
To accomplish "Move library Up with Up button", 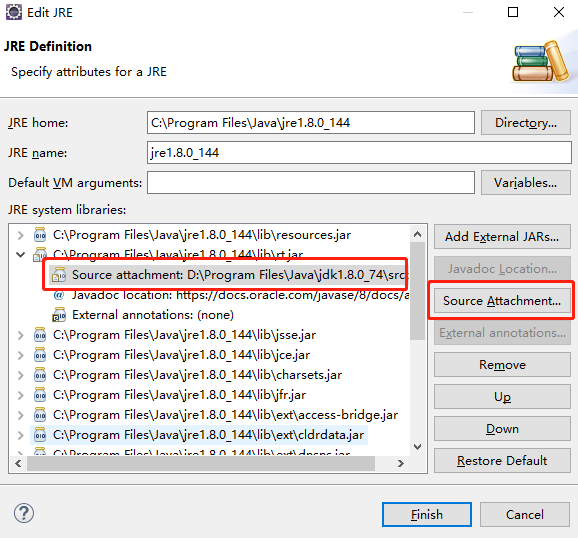I will 502,397.
